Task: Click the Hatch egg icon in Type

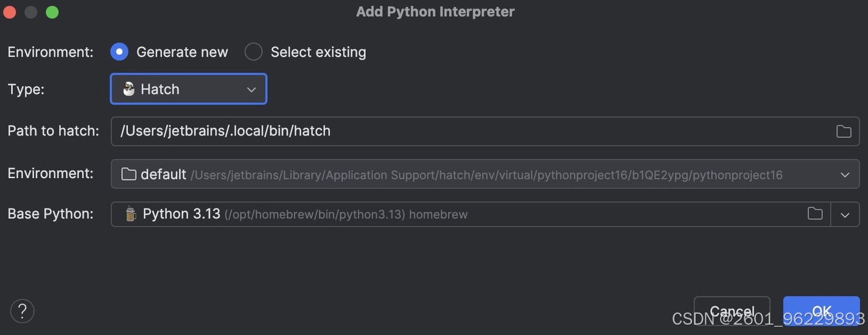Action: (x=128, y=89)
